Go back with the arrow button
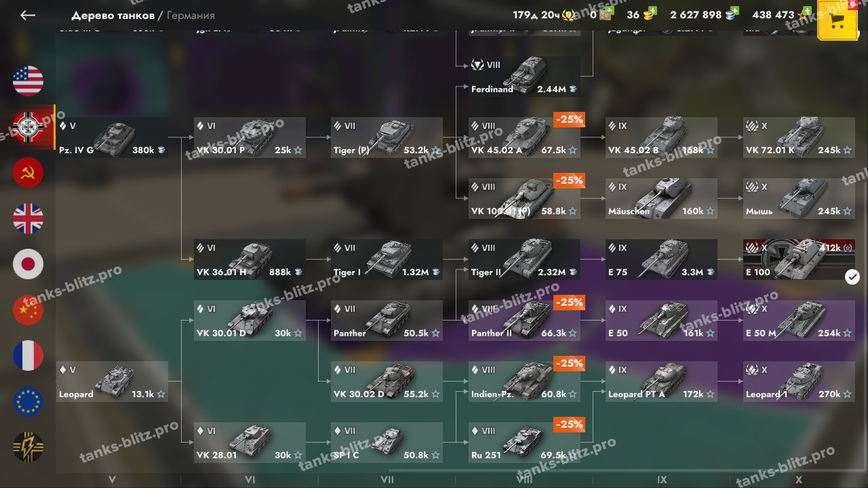868x488 pixels. (x=28, y=15)
